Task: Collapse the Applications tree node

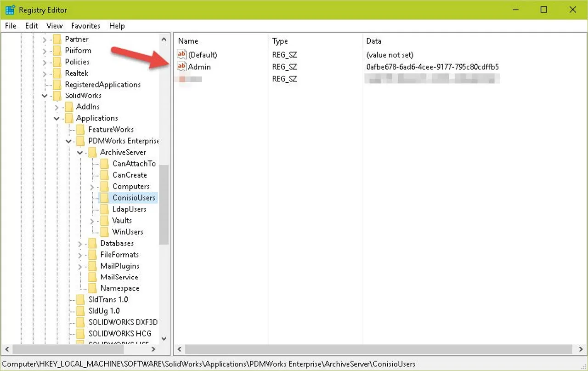Action: click(x=57, y=118)
